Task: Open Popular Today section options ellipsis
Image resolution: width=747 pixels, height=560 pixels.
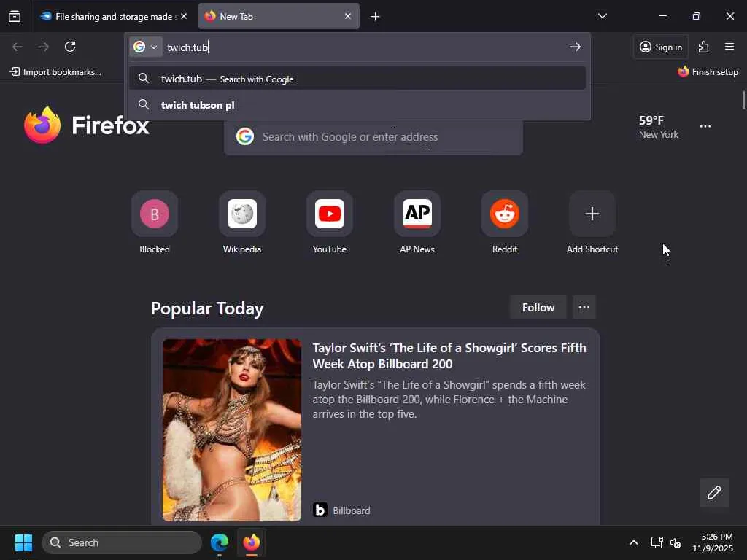Action: 584,307
